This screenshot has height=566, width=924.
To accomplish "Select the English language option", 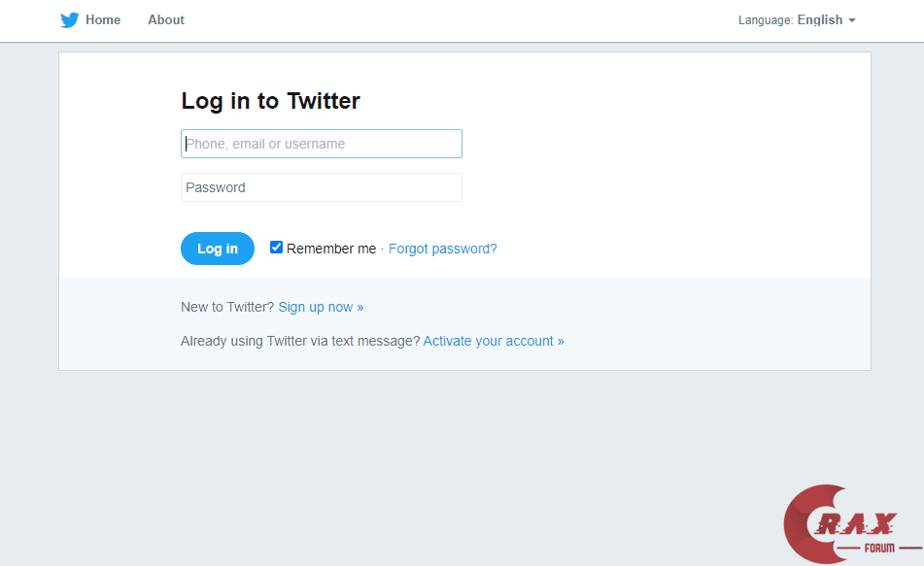I will (x=819, y=20).
